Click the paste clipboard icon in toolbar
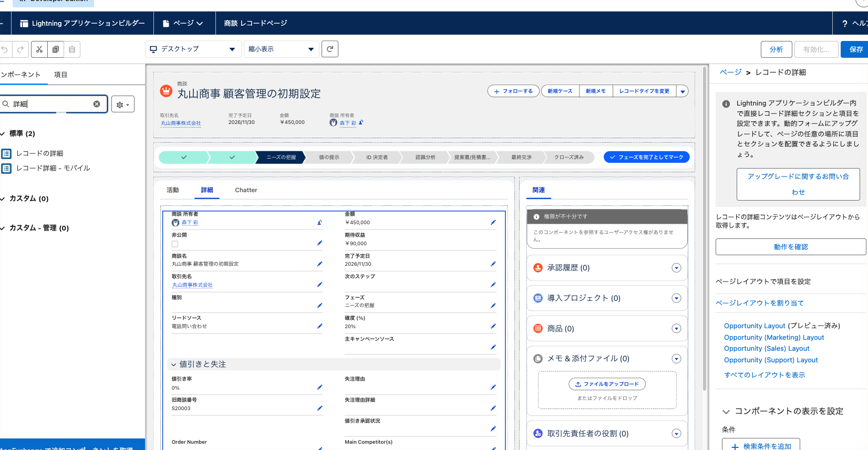This screenshot has height=450, width=868. tap(72, 49)
